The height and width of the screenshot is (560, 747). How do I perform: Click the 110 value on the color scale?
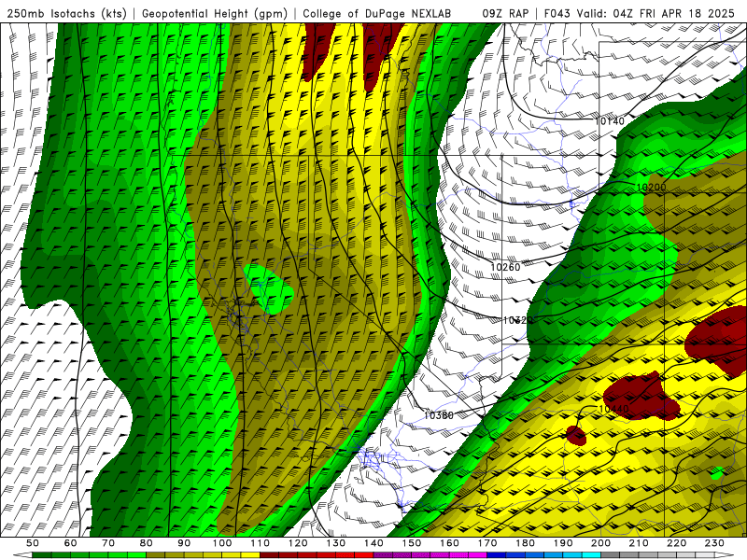(x=261, y=543)
